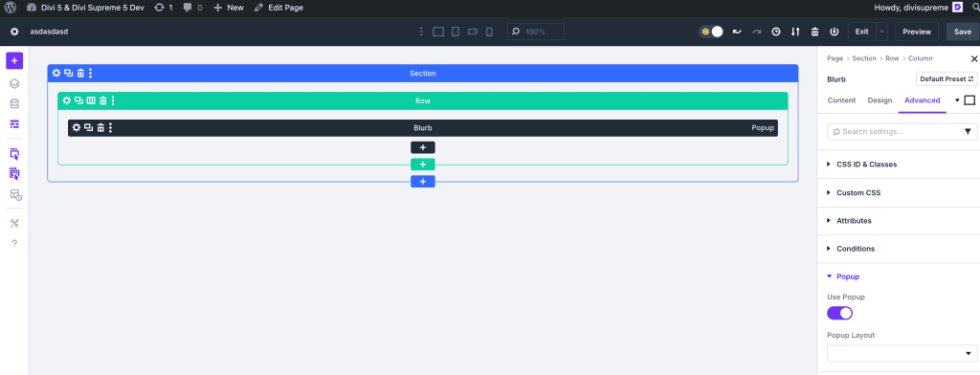Close the Blurb settings panel
The height and width of the screenshot is (375, 980).
point(973,58)
